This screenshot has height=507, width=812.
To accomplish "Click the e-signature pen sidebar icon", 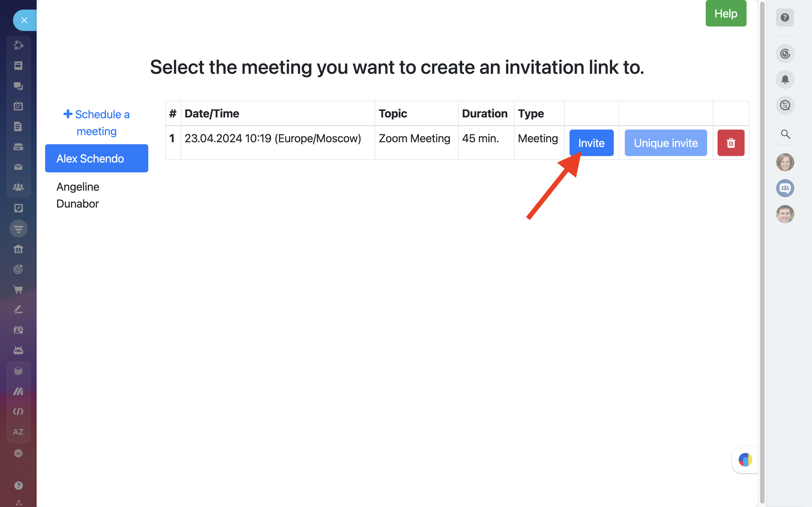I will pyautogui.click(x=18, y=310).
